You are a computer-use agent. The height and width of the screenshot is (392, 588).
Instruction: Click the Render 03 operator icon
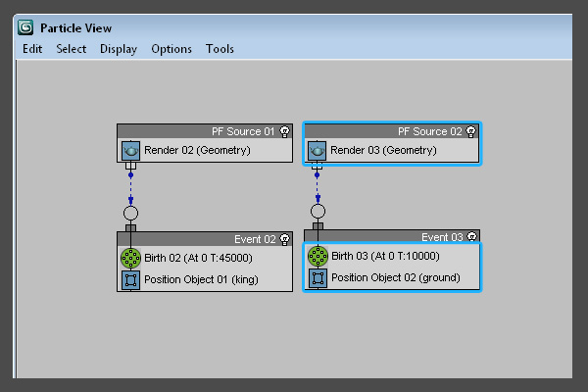coord(318,151)
